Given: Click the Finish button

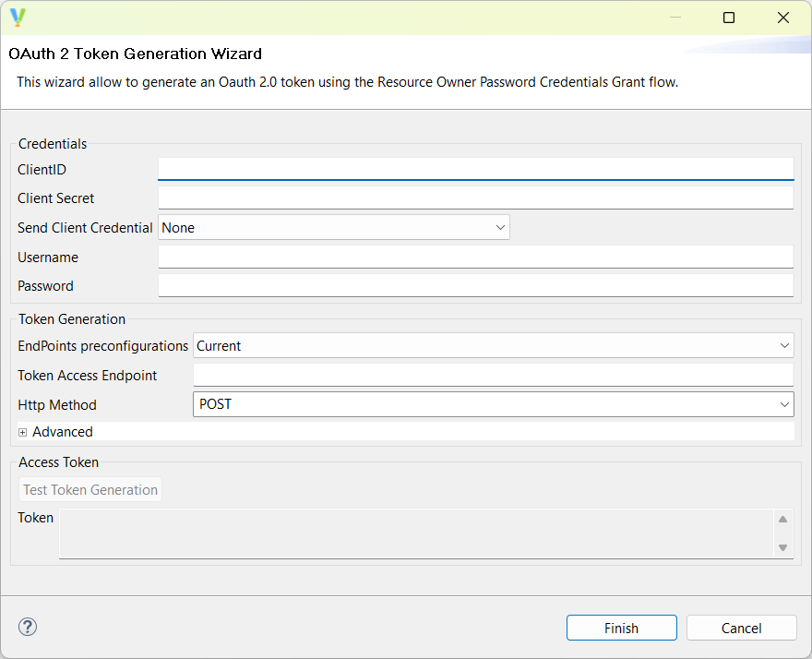Looking at the screenshot, I should point(621,627).
